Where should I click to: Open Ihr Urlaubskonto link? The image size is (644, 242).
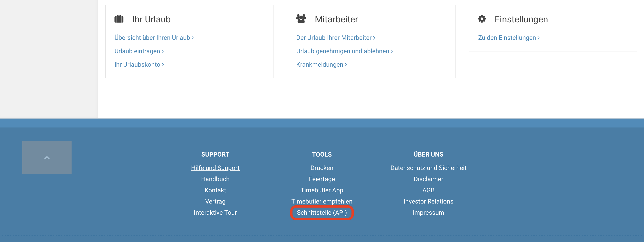pyautogui.click(x=139, y=64)
